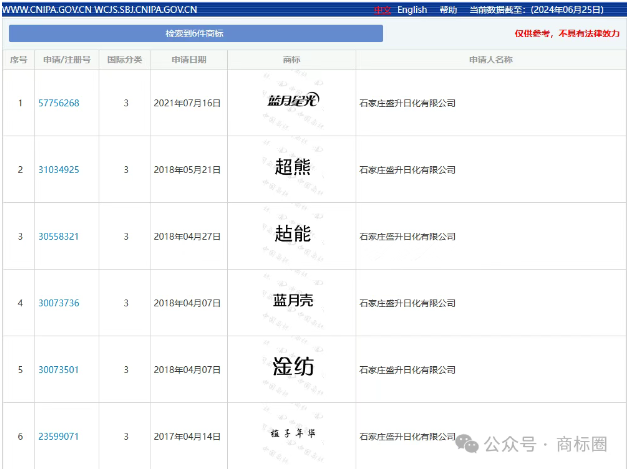Click the 淦纺 trademark image in row five

292,367
